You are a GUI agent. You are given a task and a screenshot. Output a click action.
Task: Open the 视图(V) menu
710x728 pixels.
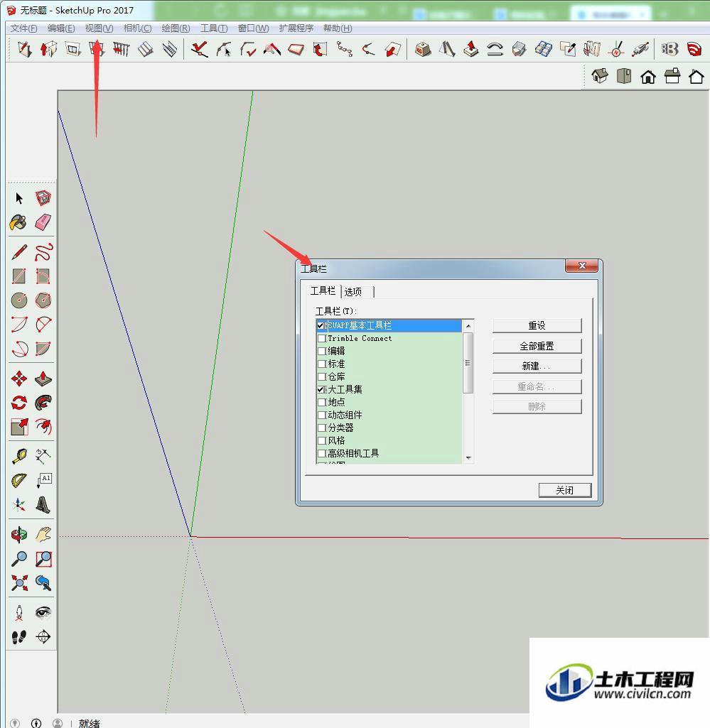coord(99,28)
